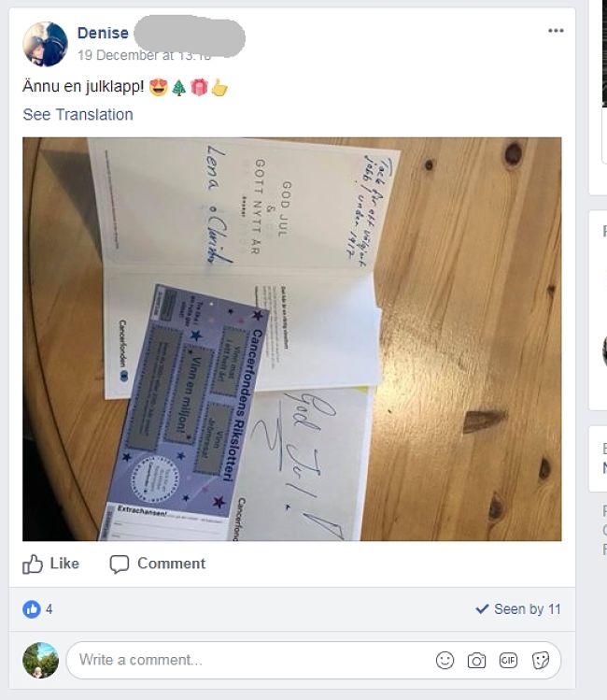
Task: View who liked via blue reaction icon
Action: click(31, 609)
